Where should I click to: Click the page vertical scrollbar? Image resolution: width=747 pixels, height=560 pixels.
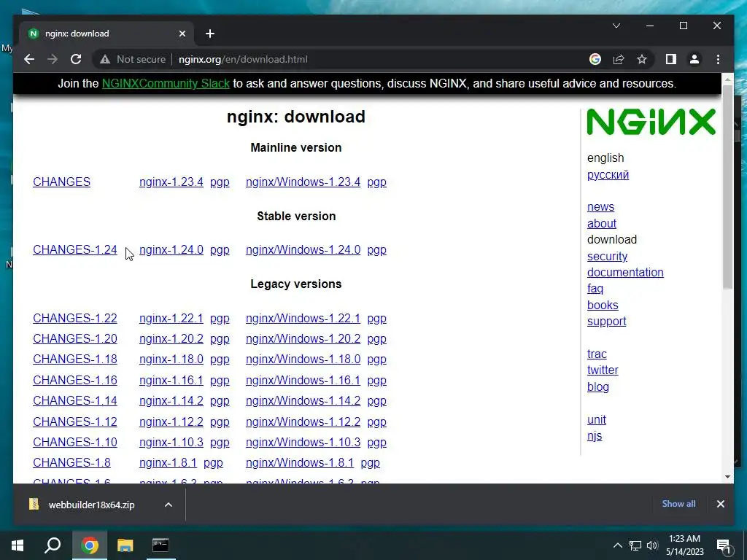click(x=727, y=187)
